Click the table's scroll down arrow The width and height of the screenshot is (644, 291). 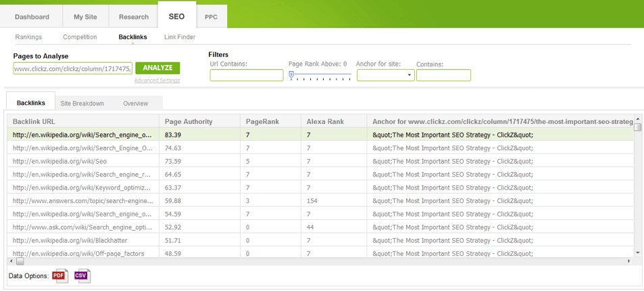tap(637, 252)
